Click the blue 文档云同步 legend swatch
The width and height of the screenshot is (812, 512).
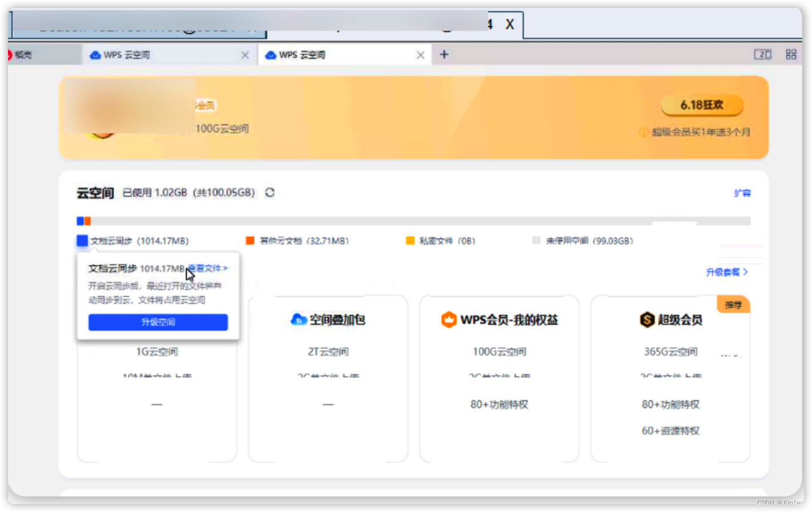tap(82, 241)
